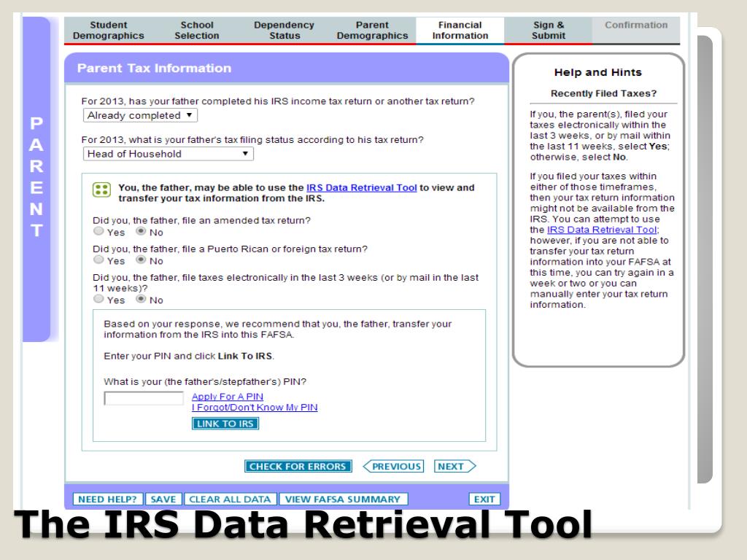This screenshot has width=747, height=560.
Task: Click the green IRS Data Retrieval info icon
Action: point(101,190)
